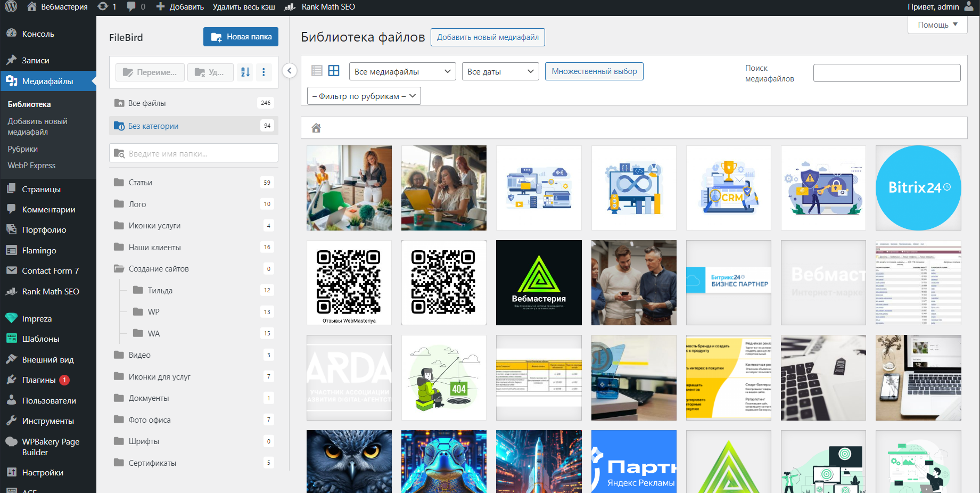Open Рубрики submenu link
The image size is (980, 493).
click(x=23, y=149)
